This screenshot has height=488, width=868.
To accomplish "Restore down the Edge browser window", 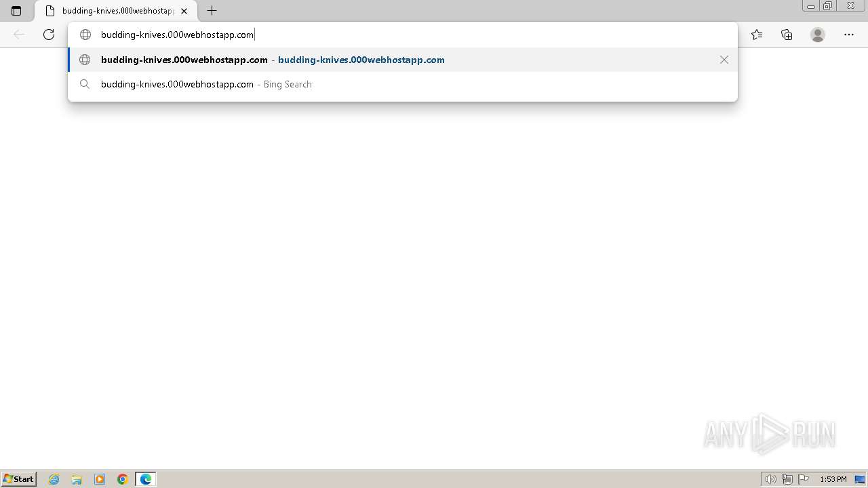I will coord(828,6).
